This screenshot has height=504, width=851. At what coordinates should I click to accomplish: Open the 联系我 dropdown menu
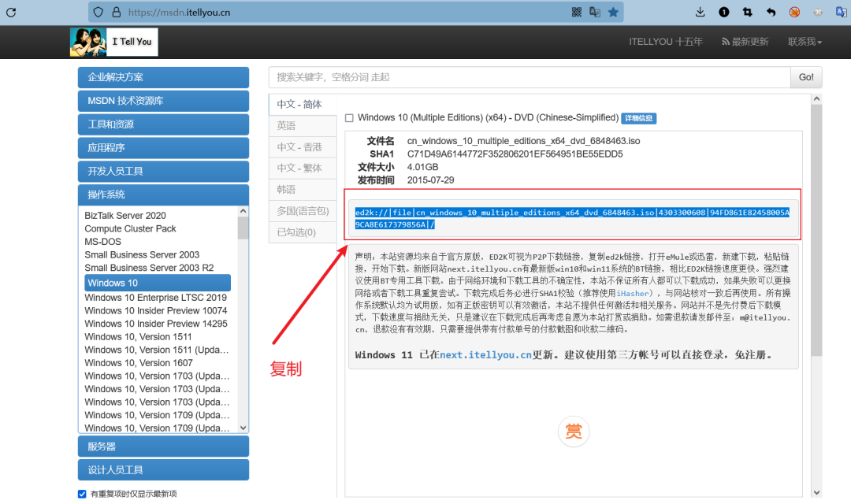point(805,42)
